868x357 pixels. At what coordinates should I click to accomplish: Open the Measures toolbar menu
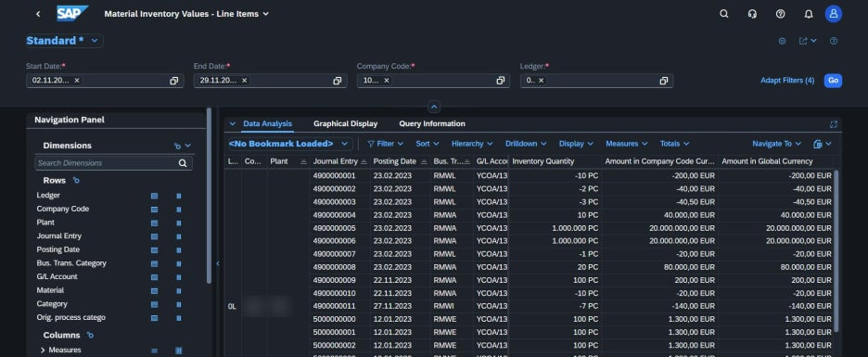(627, 144)
